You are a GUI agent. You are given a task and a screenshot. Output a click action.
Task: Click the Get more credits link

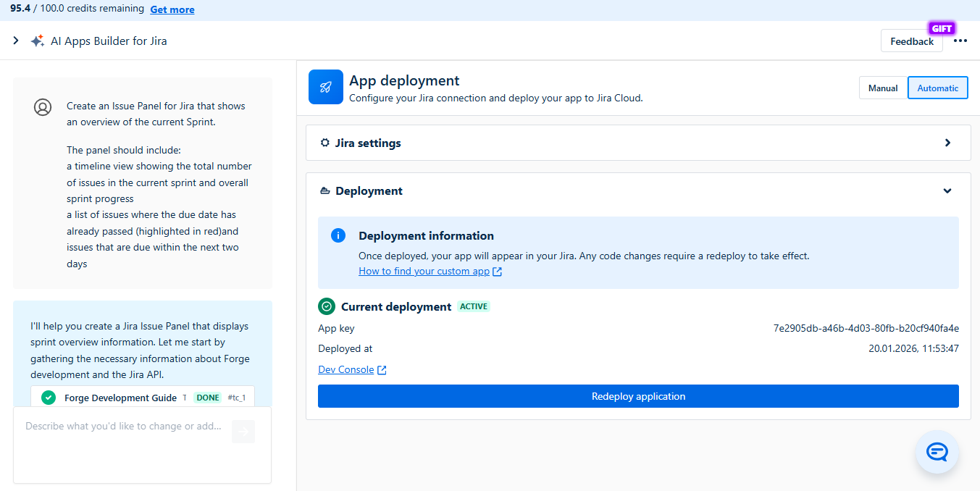(172, 9)
